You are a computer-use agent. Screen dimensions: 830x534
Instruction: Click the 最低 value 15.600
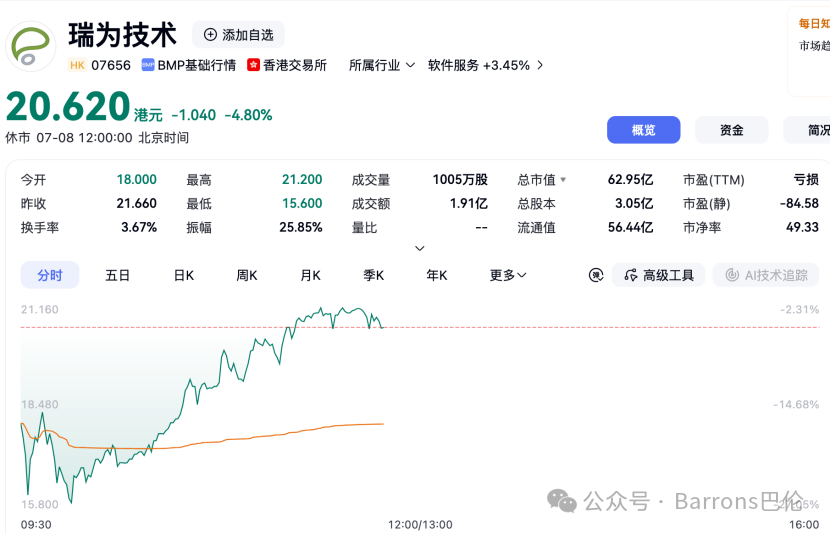pos(302,203)
